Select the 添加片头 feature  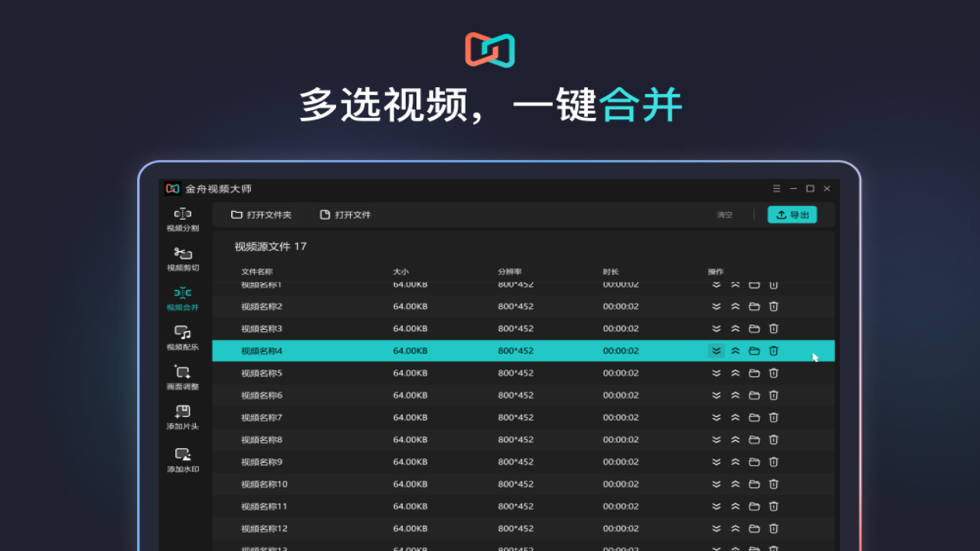point(181,416)
